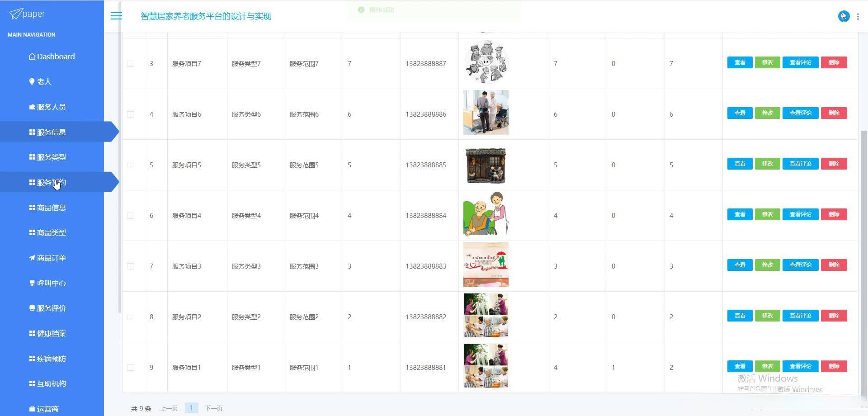
Task: Delete 服务项目3 with its 删除 button
Action: 834,265
